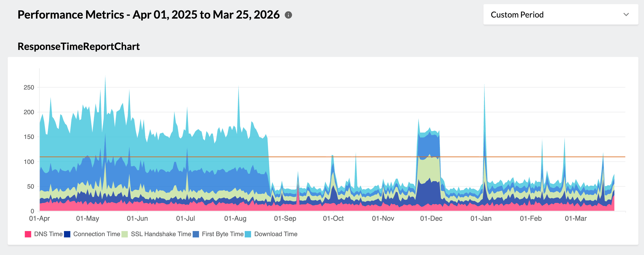Click the 01-Sep label on the x-axis
Viewport: 644px width, 255px height.
pos(285,219)
